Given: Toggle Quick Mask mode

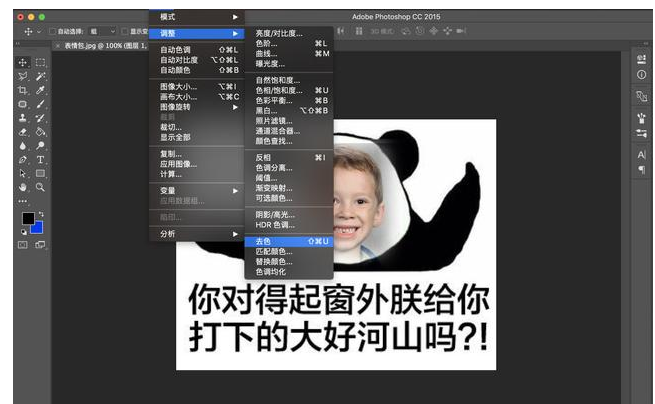Looking at the screenshot, I should pyautogui.click(x=23, y=245).
